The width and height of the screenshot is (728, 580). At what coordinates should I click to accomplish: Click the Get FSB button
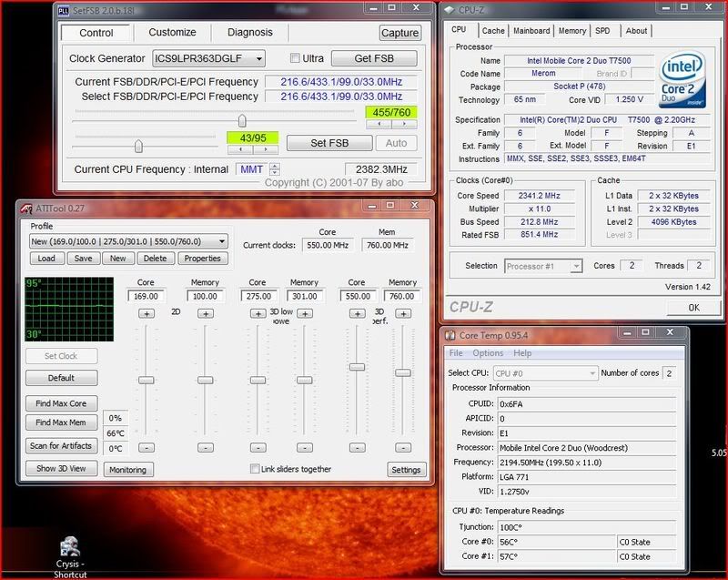pos(374,58)
